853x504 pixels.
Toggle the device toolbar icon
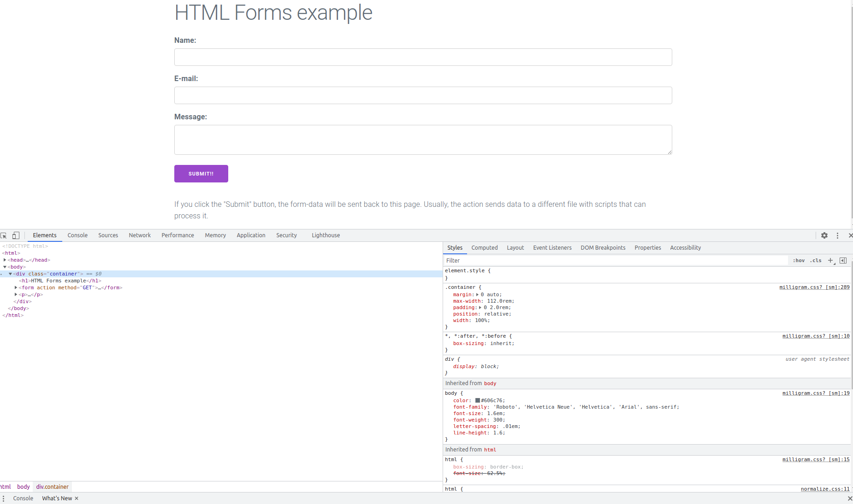pos(16,235)
